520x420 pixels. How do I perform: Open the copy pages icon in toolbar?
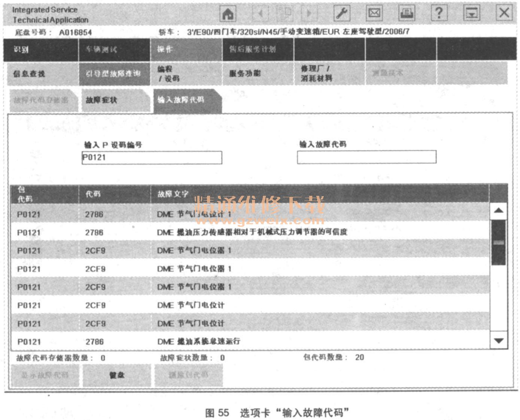285,13
